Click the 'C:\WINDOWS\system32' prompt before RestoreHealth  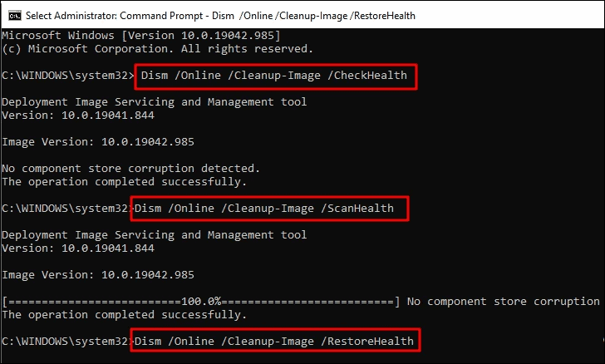point(66,342)
